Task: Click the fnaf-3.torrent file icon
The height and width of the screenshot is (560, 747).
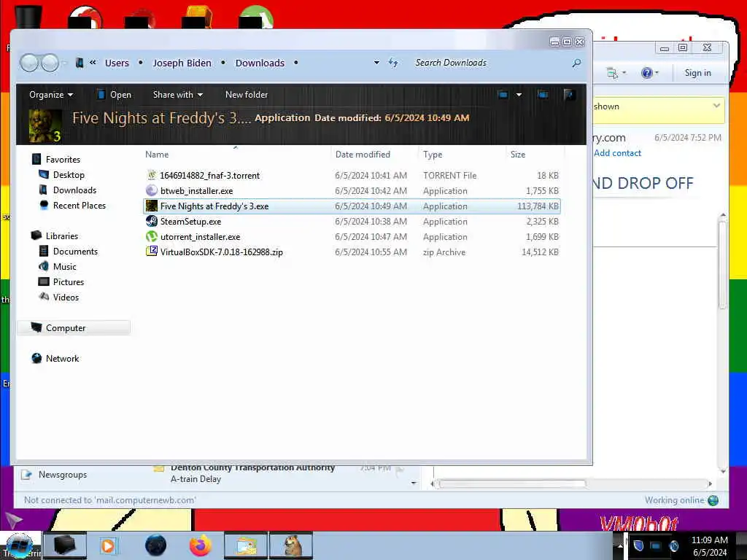Action: coord(152,175)
